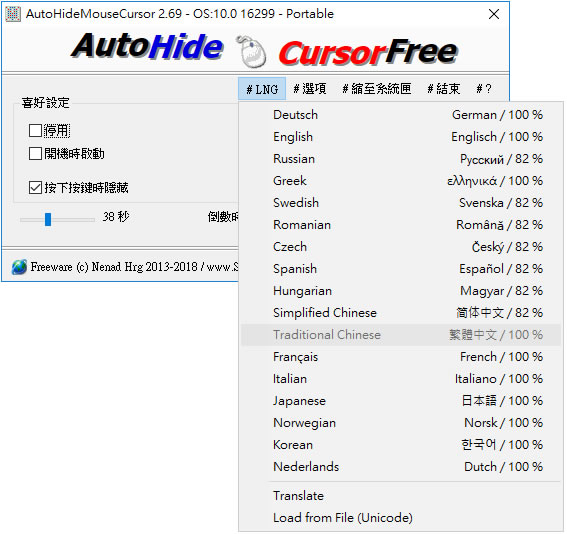
Task: Choose Korean language
Action: 401,445
